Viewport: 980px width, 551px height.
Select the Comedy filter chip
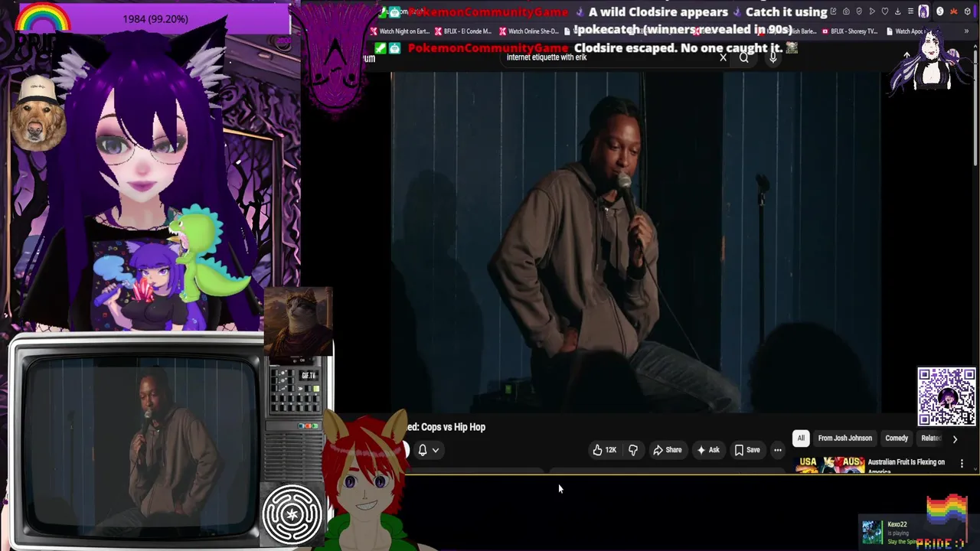click(897, 439)
